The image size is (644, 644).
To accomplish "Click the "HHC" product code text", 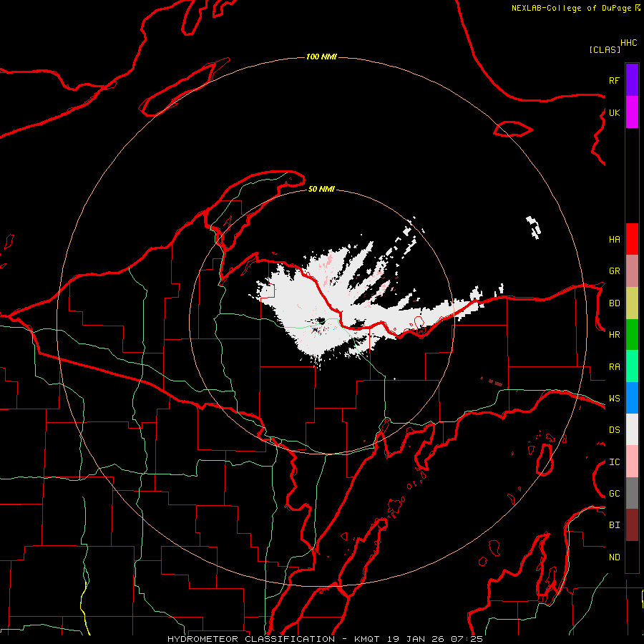I will tap(628, 43).
